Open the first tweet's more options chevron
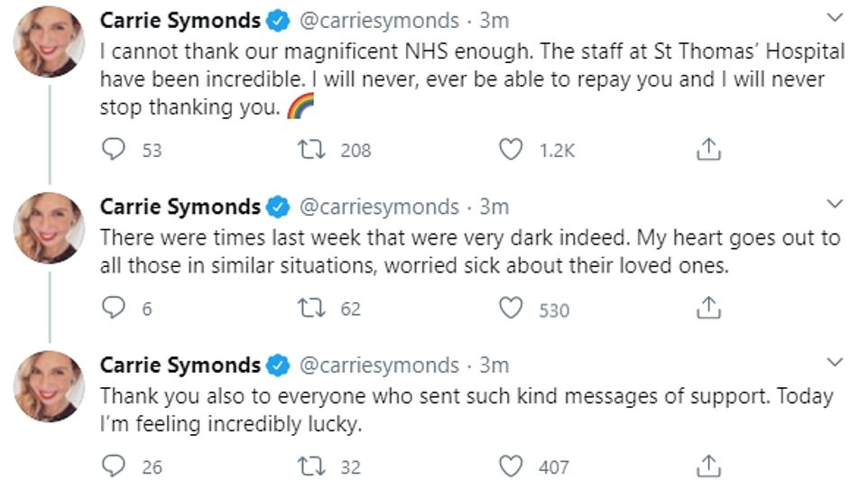The height and width of the screenshot is (490, 868). click(x=835, y=19)
